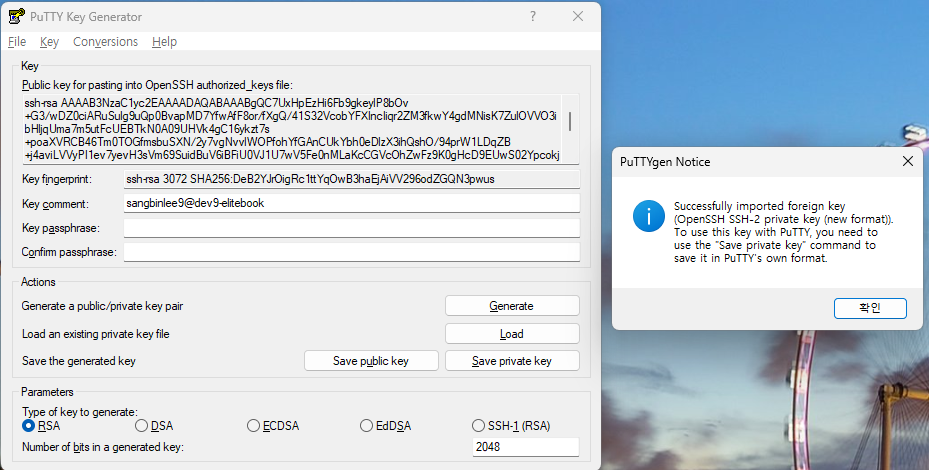Click Save public key button
929x470 pixels.
click(371, 361)
